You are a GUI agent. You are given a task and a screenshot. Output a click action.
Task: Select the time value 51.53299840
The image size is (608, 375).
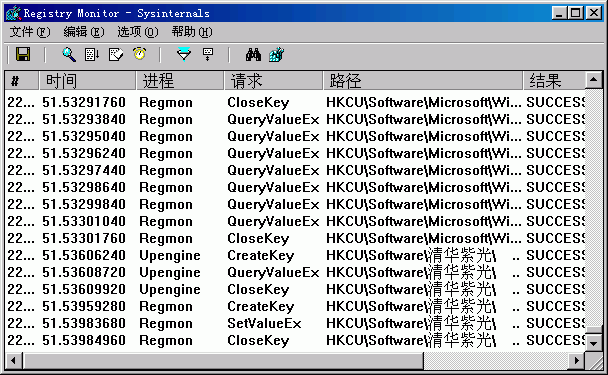click(84, 204)
